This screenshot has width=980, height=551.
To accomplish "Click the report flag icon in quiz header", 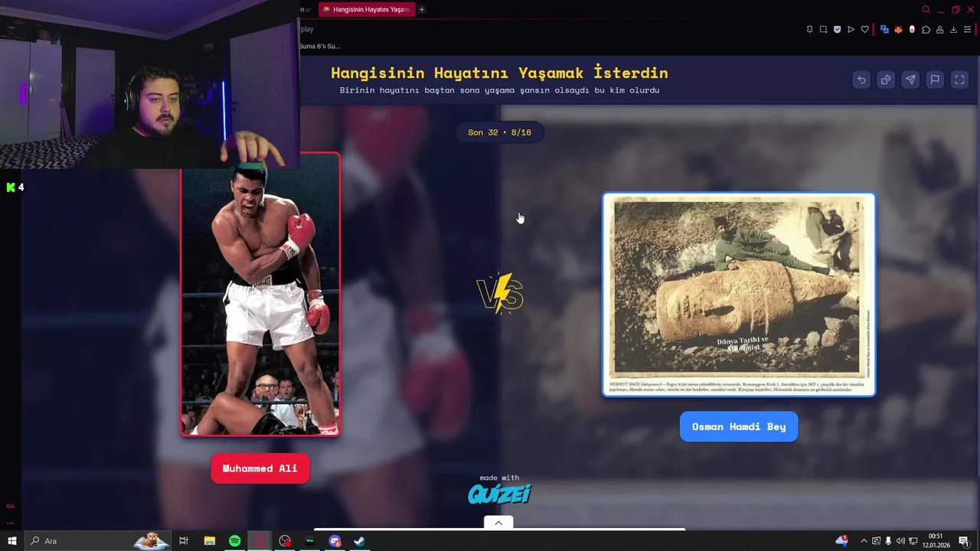I will 935,80.
